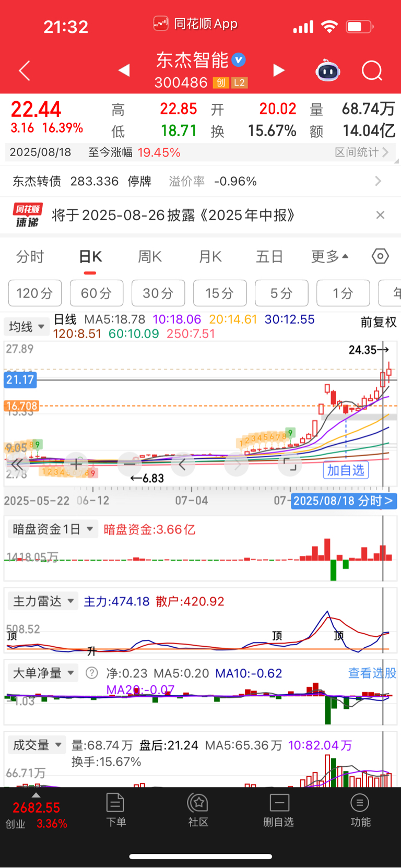Tap 查看选股 link
Image resolution: width=401 pixels, height=868 pixels.
coord(372,673)
